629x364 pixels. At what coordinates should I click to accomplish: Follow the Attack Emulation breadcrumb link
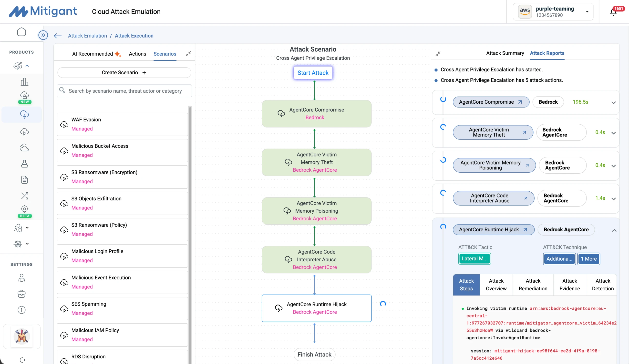[x=87, y=36]
